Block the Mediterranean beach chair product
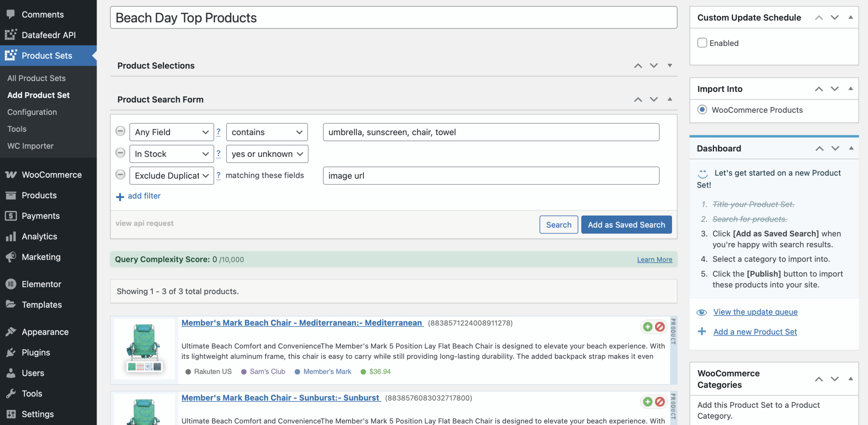This screenshot has height=425, width=868. pos(660,326)
